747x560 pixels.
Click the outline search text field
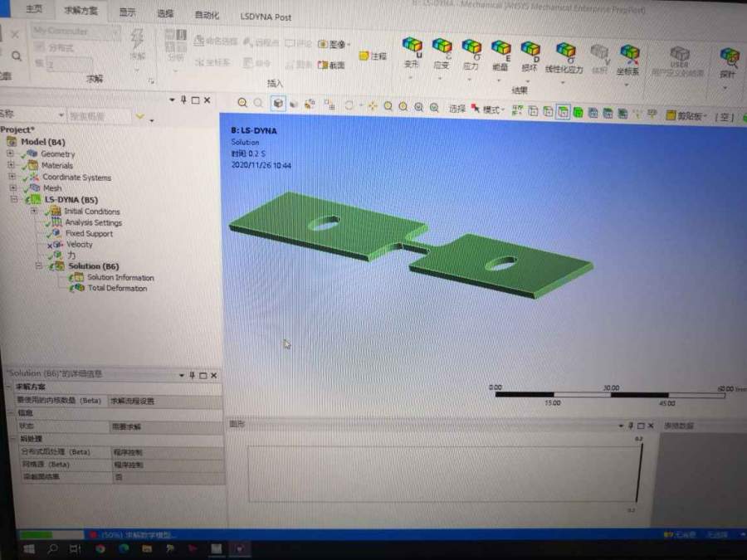click(99, 115)
